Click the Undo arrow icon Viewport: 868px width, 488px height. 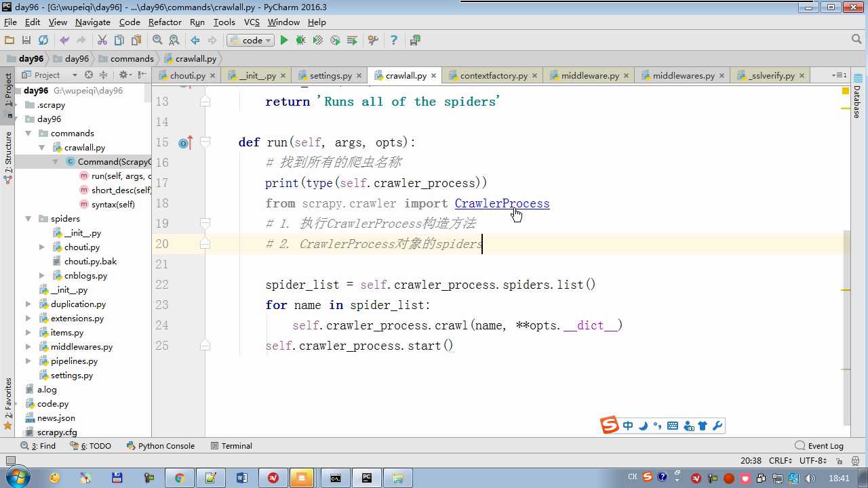(x=64, y=40)
